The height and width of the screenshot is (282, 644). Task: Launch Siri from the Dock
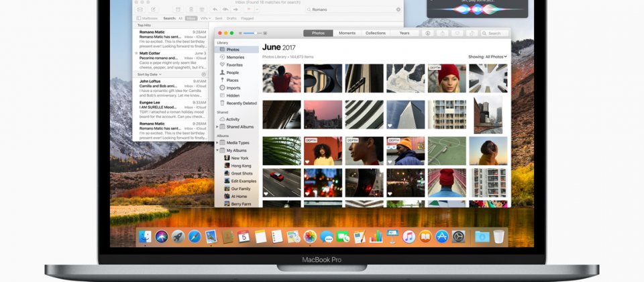click(162, 236)
